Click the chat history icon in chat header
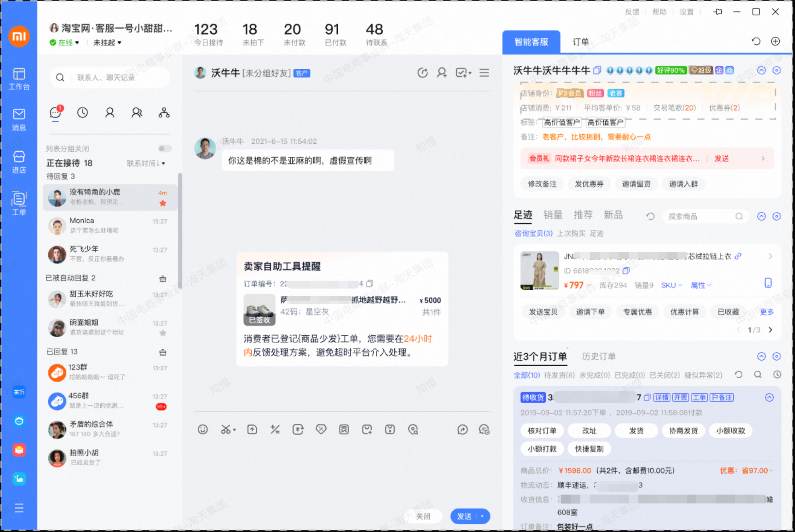Viewport: 795px width, 532px height. click(x=422, y=73)
